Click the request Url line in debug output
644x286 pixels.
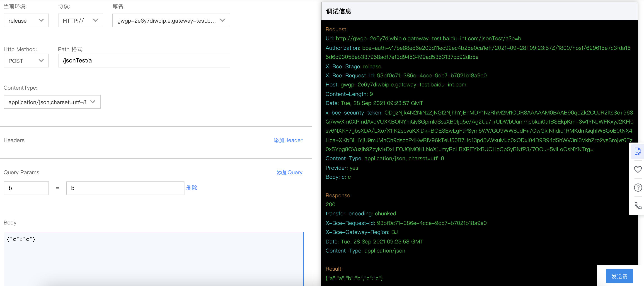tap(423, 38)
